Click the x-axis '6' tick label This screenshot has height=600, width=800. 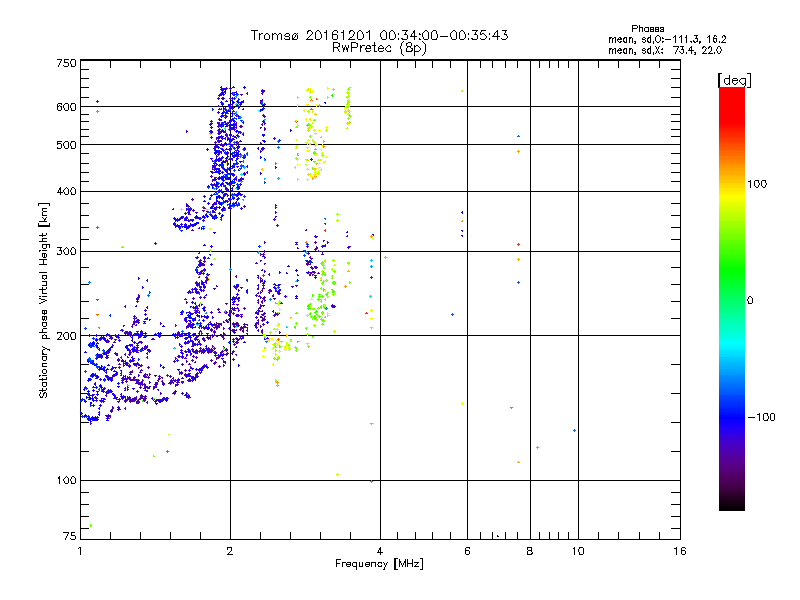(467, 551)
